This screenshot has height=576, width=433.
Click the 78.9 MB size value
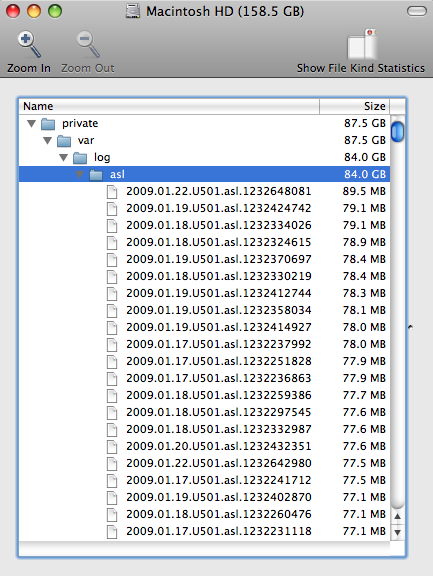(x=364, y=242)
